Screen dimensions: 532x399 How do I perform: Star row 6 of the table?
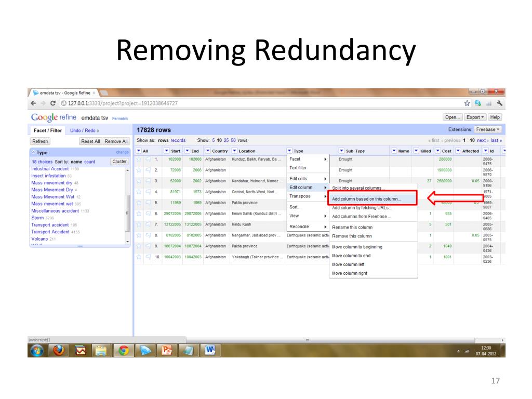139,214
